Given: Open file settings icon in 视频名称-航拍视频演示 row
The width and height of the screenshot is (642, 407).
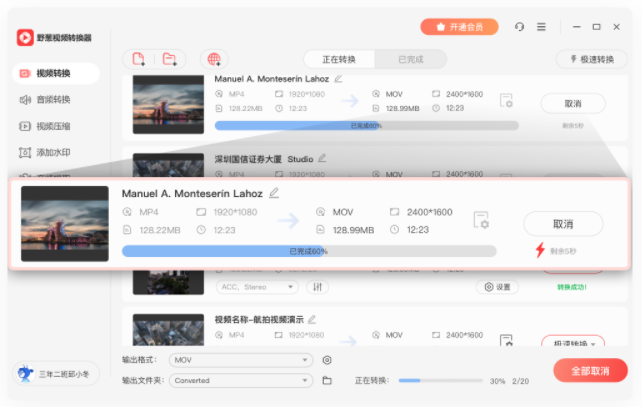Looking at the screenshot, I should tap(506, 340).
